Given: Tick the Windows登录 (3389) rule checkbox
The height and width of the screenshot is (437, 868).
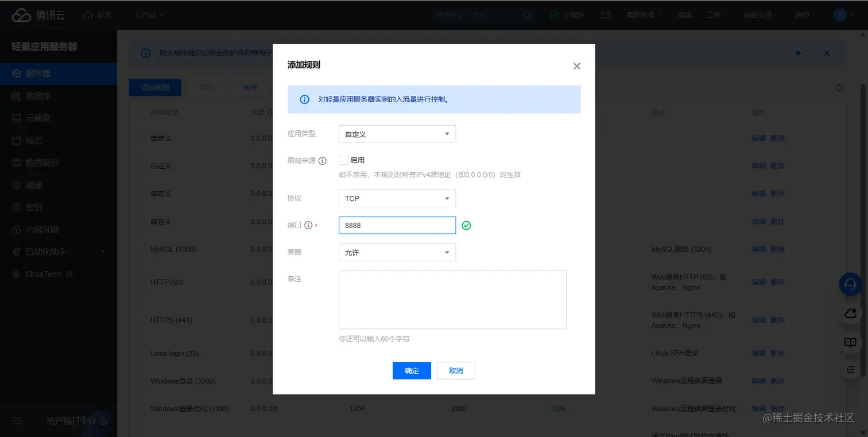Looking at the screenshot, I should [x=141, y=381].
